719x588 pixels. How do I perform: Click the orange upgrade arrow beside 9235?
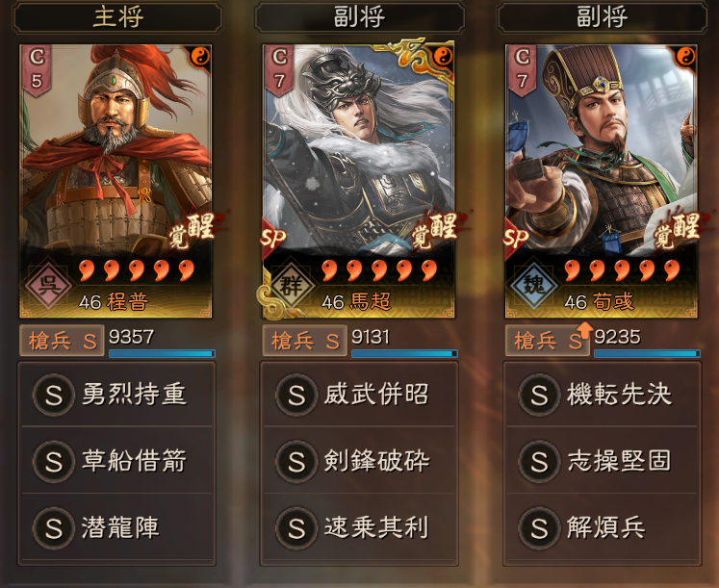pyautogui.click(x=584, y=329)
